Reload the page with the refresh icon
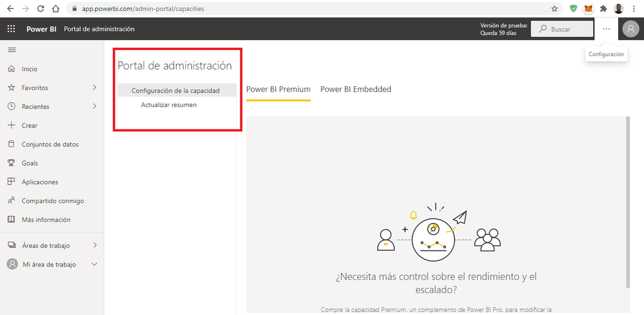 pyautogui.click(x=41, y=8)
